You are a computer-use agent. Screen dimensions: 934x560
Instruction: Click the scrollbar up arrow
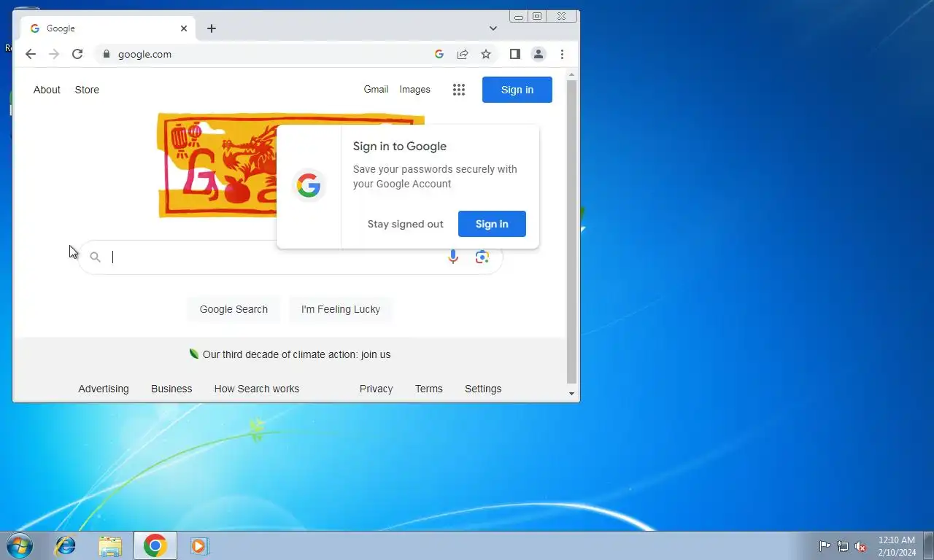coord(572,74)
